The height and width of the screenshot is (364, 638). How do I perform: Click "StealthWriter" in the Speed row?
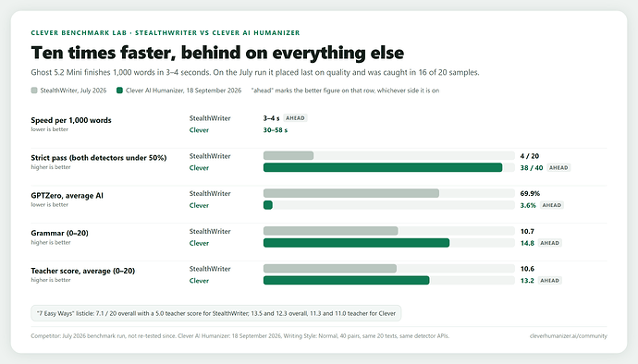[x=210, y=118]
